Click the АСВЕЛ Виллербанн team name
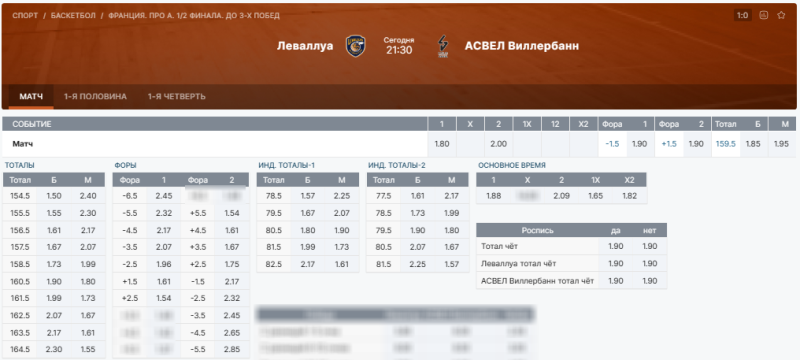 pyautogui.click(x=522, y=46)
